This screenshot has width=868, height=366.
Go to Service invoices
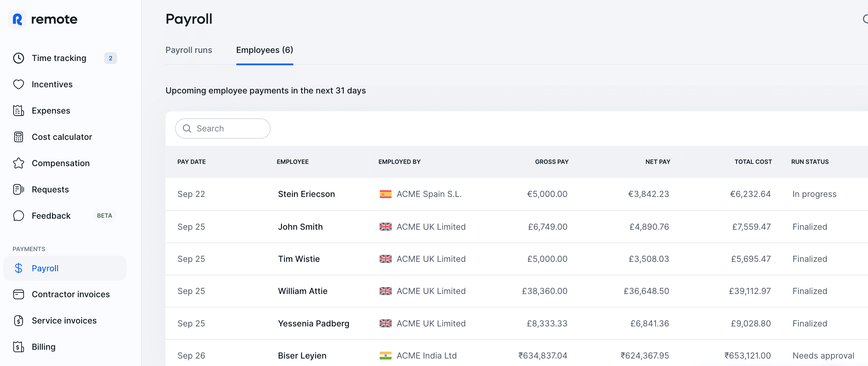(65, 320)
